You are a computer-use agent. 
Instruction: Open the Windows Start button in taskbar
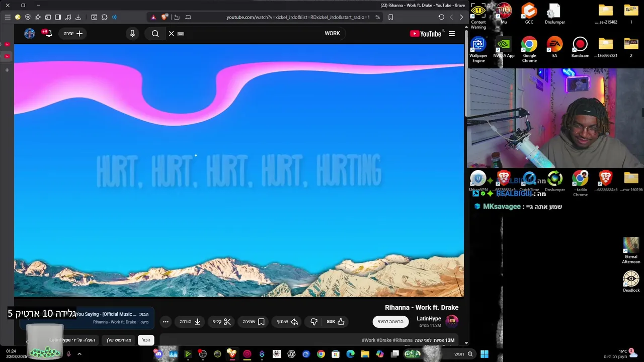(484, 354)
